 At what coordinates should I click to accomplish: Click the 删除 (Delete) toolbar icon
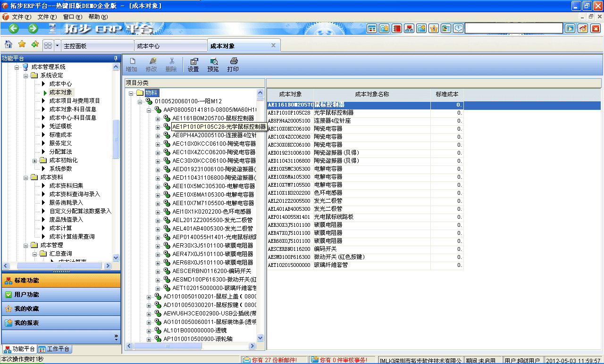pos(171,64)
